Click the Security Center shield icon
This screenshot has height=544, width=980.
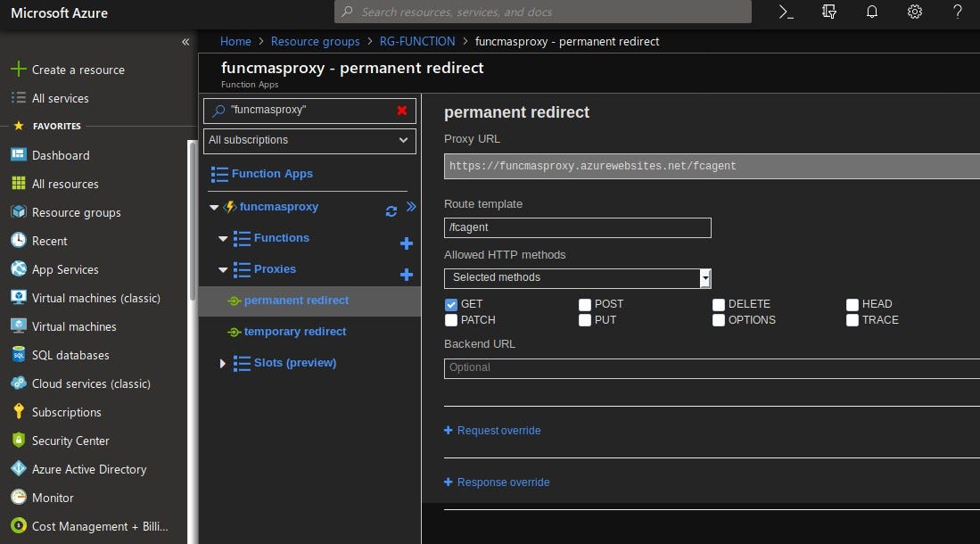[19, 441]
